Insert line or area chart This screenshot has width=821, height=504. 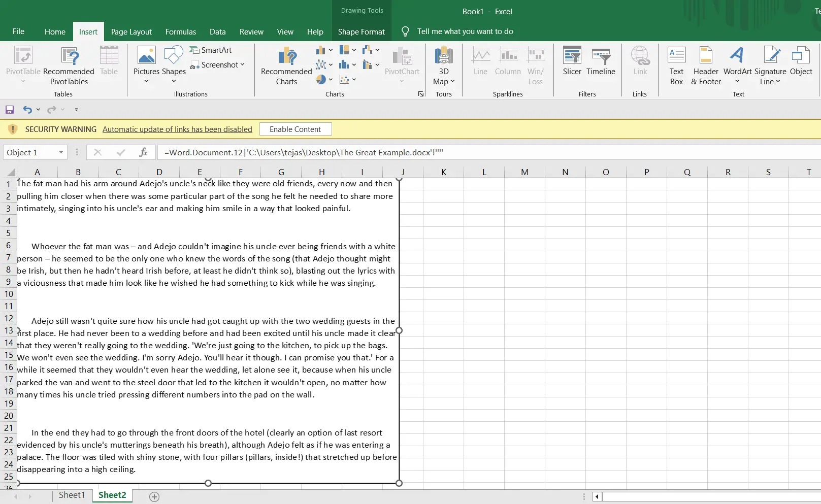[320, 65]
